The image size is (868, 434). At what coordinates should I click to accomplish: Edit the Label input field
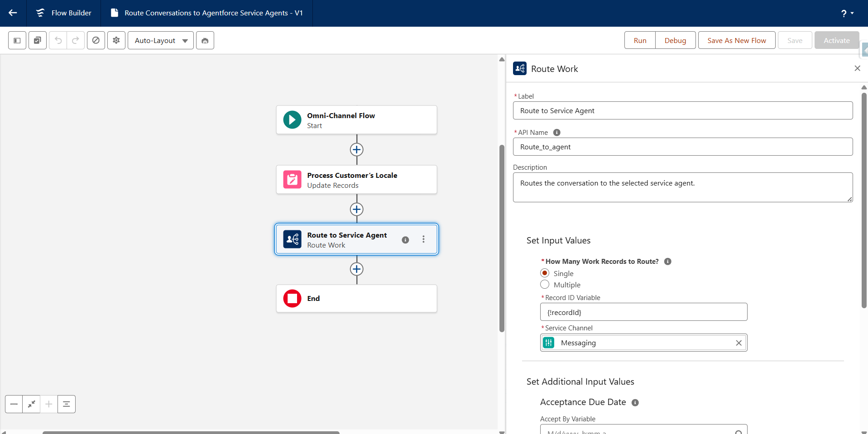pos(683,110)
